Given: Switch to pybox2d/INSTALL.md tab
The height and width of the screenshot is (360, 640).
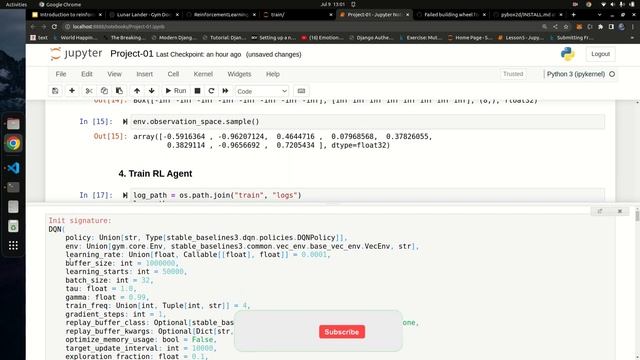Looking at the screenshot, I should 528,14.
